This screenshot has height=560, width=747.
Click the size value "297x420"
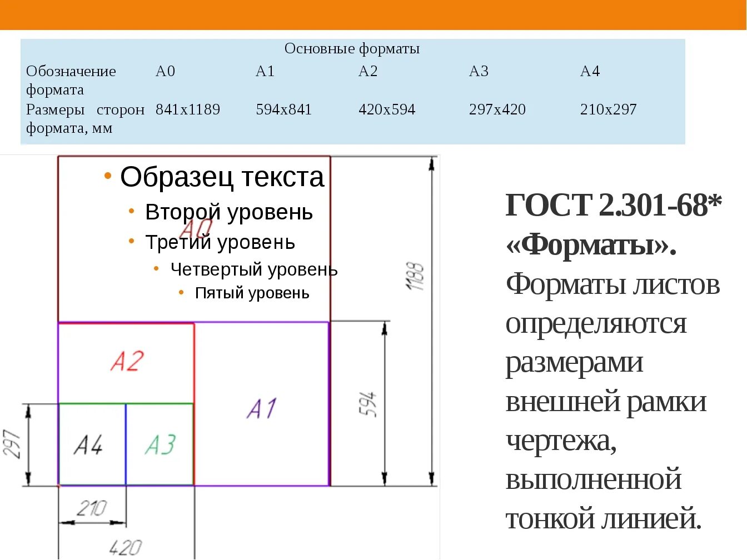point(497,109)
